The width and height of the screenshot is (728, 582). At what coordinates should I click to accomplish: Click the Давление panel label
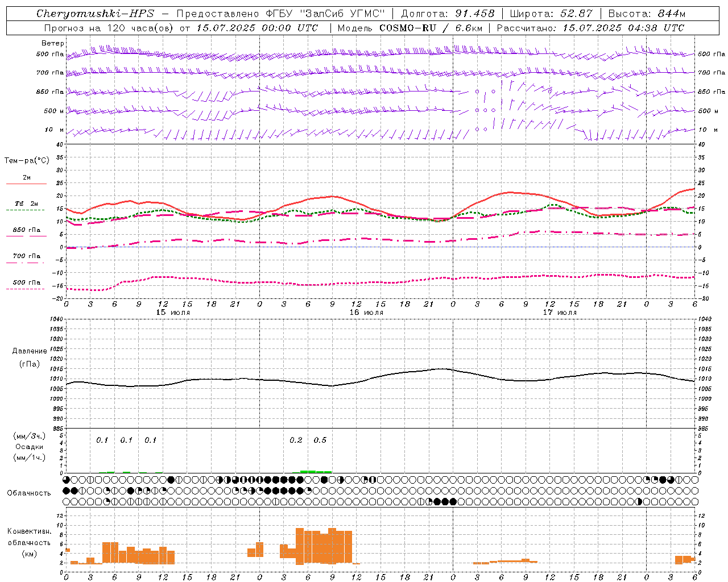point(30,351)
